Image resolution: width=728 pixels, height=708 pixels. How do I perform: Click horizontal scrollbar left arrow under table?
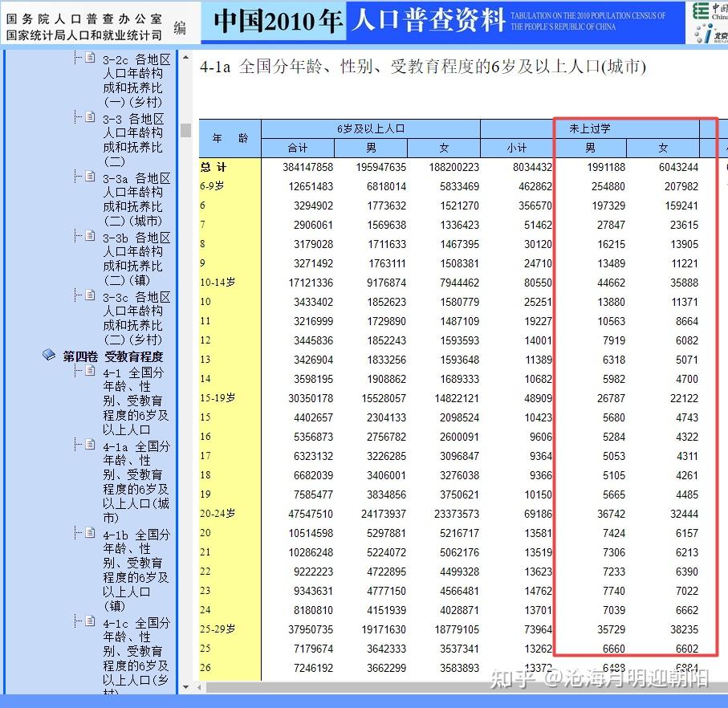click(x=200, y=687)
